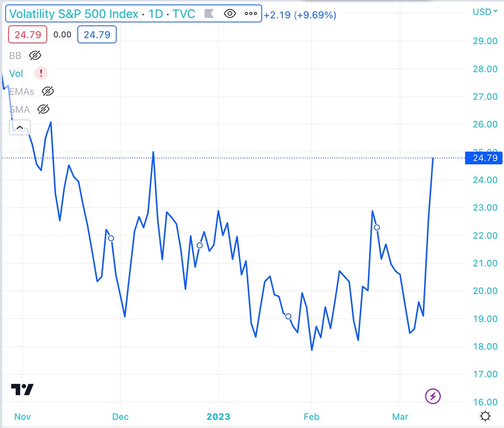Click the 0.00 spread value
Image resolution: width=504 pixels, height=428 pixels.
click(x=62, y=34)
